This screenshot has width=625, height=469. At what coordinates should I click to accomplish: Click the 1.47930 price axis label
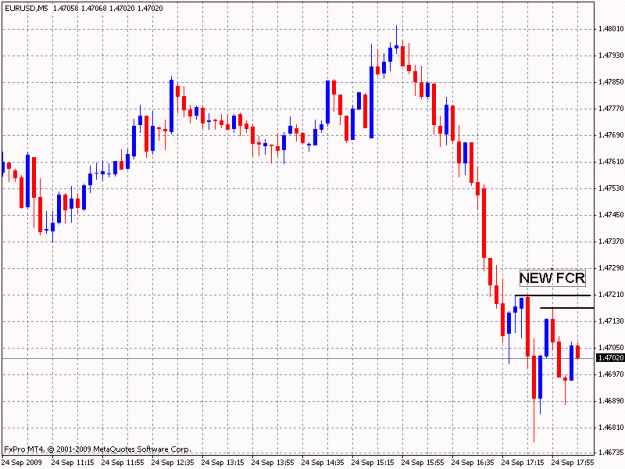(611, 55)
